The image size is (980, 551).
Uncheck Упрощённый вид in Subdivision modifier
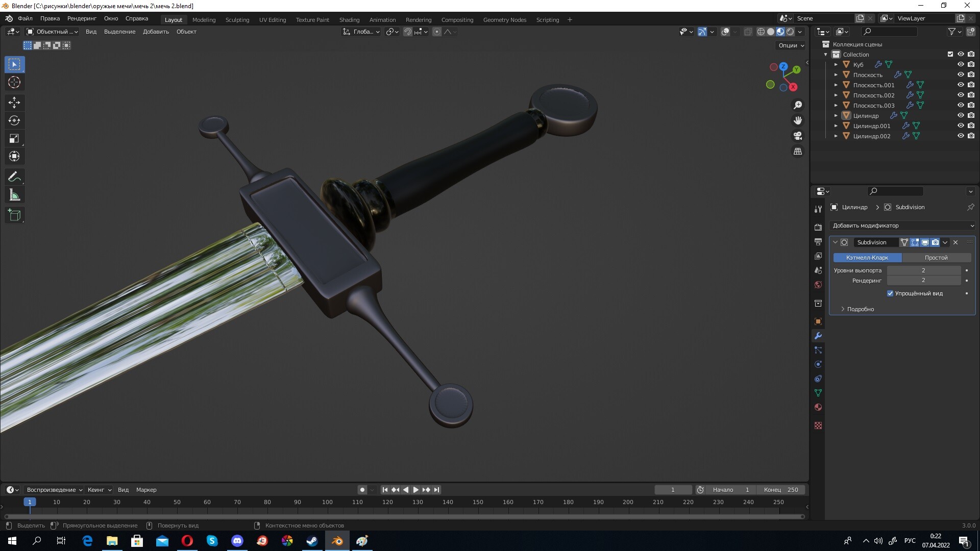pos(890,293)
